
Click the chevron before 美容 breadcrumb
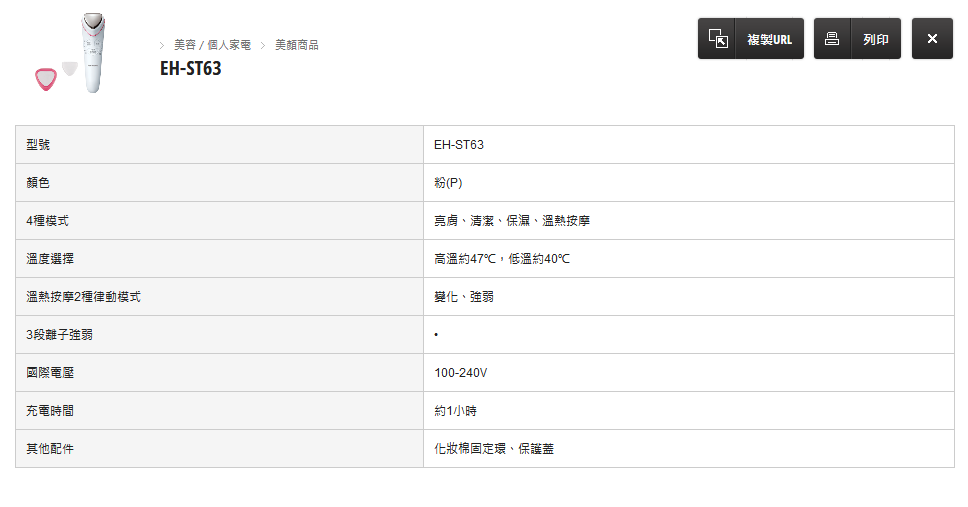coord(162,45)
